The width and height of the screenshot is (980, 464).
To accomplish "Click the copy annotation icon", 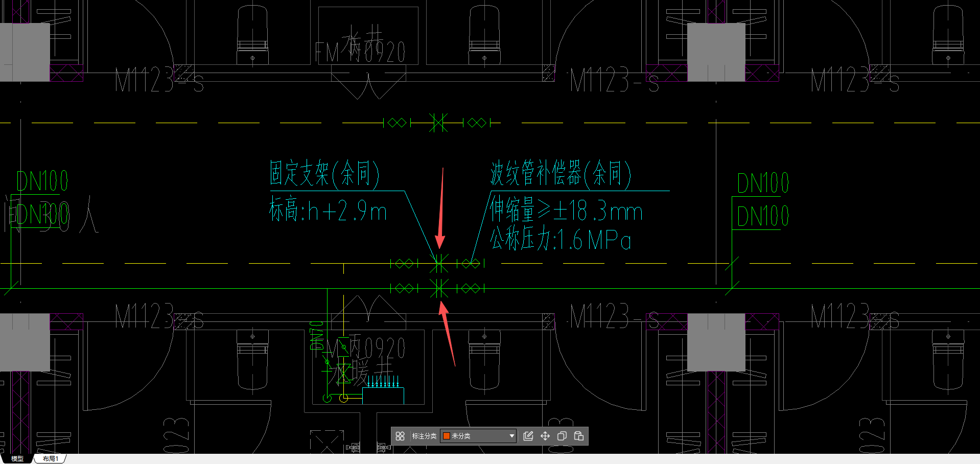I will pyautogui.click(x=562, y=436).
